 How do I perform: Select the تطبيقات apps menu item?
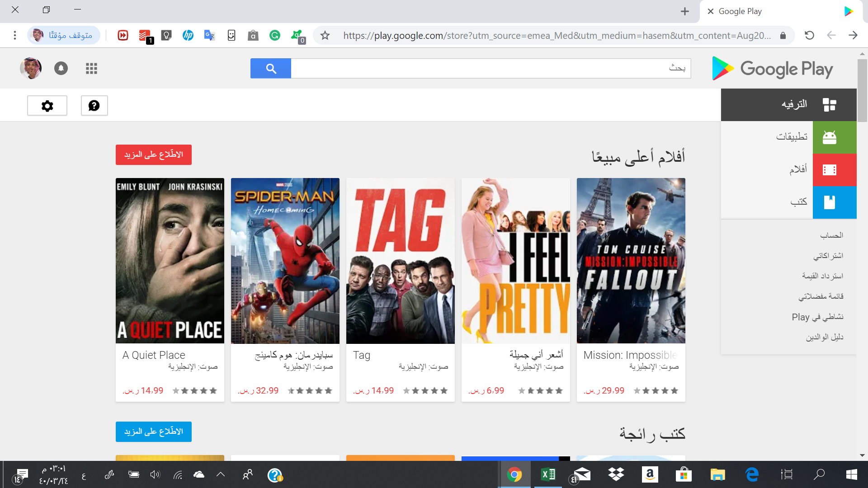point(792,136)
